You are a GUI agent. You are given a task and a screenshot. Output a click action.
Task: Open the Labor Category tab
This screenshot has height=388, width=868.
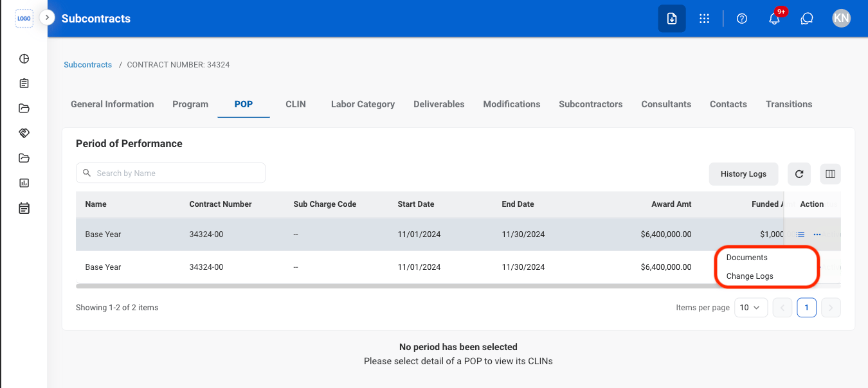pos(363,104)
